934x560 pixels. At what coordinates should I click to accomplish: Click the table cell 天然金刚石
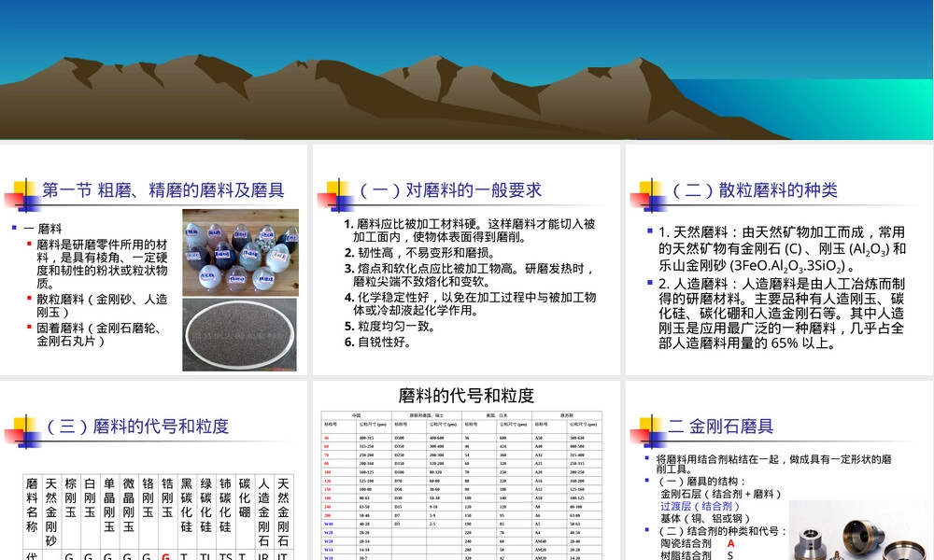(283, 511)
